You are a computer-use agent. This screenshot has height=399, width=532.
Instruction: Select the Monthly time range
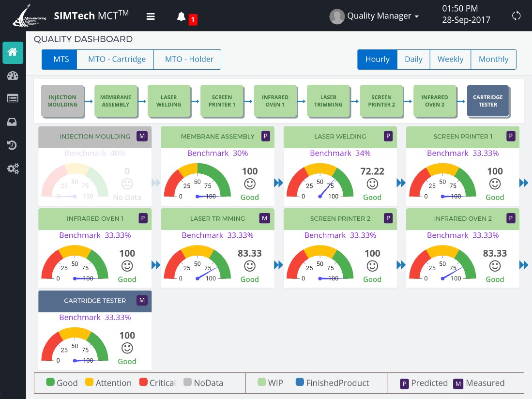[x=493, y=59]
